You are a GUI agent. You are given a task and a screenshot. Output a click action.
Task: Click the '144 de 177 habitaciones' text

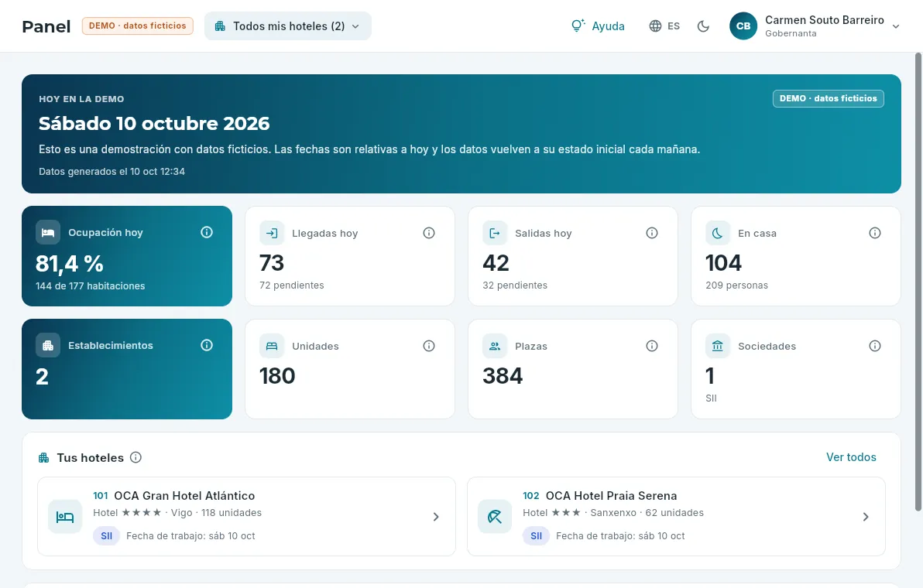tap(90, 285)
